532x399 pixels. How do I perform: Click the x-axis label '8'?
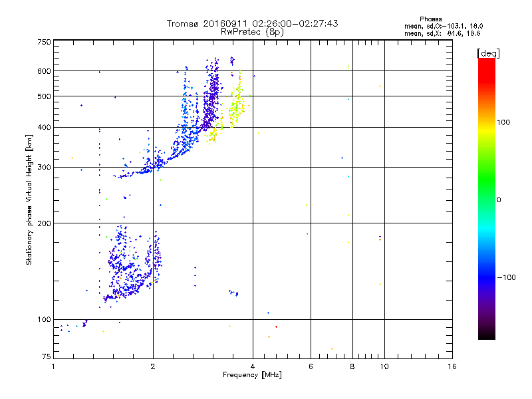coord(352,366)
